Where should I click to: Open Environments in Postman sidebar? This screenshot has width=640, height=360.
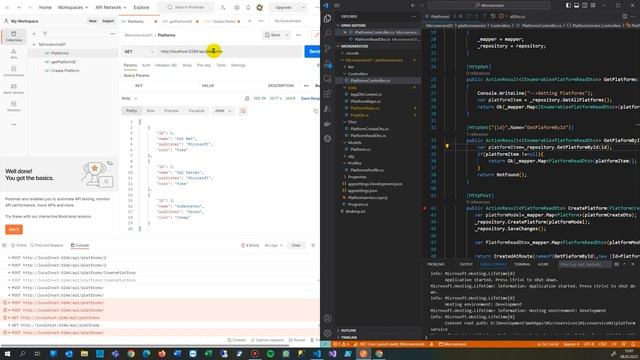pyautogui.click(x=13, y=71)
